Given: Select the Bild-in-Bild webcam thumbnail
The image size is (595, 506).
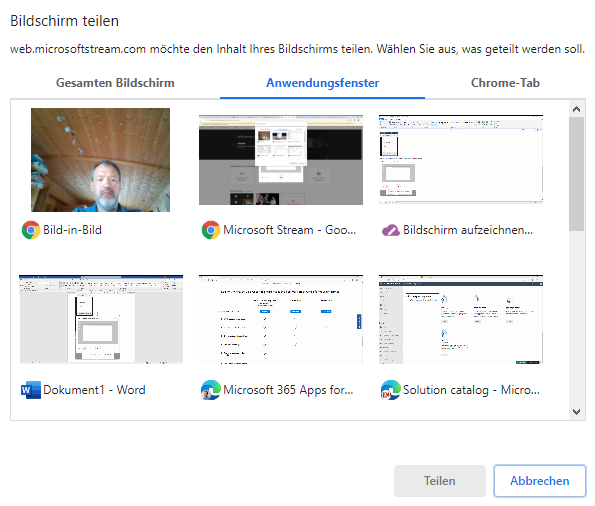Looking at the screenshot, I should tap(101, 160).
